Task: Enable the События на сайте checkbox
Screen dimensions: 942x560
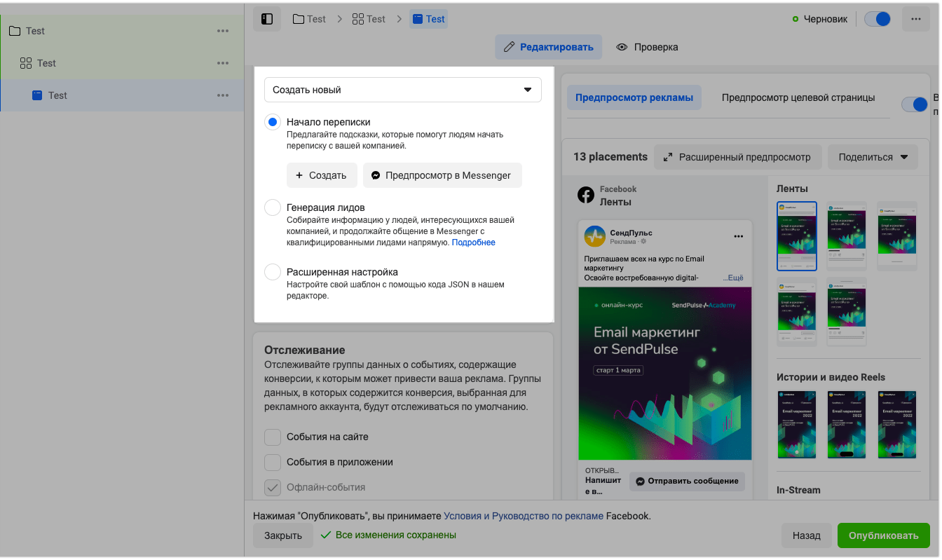Action: click(273, 437)
